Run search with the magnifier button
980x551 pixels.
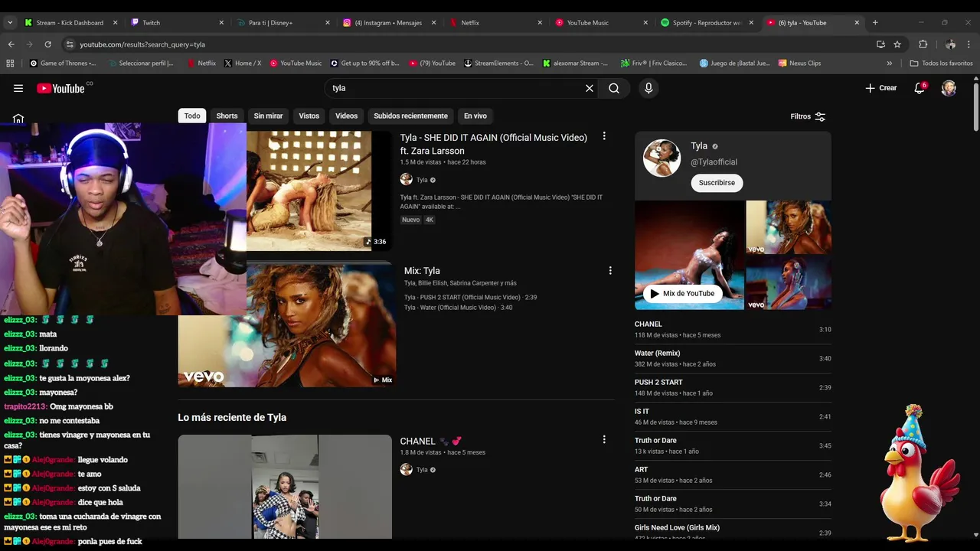(x=614, y=88)
